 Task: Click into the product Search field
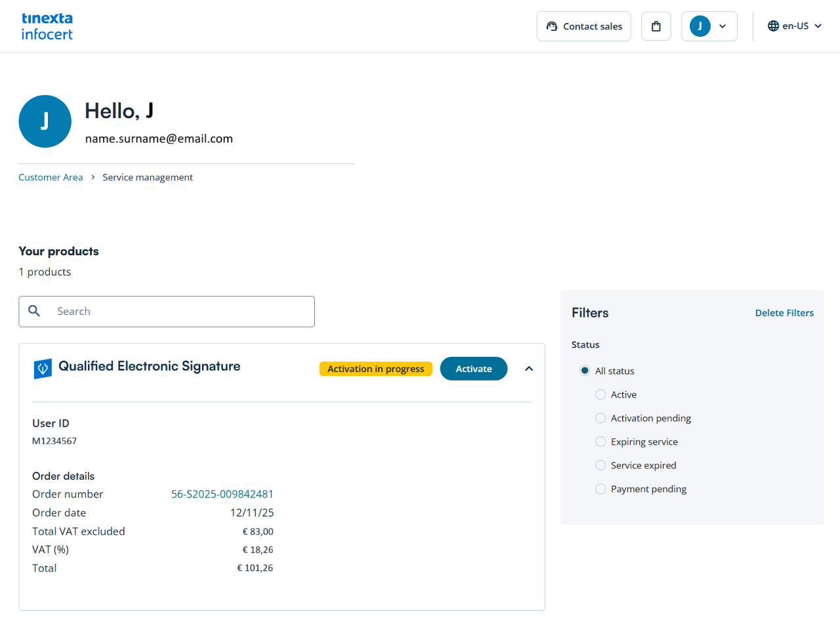pos(177,312)
